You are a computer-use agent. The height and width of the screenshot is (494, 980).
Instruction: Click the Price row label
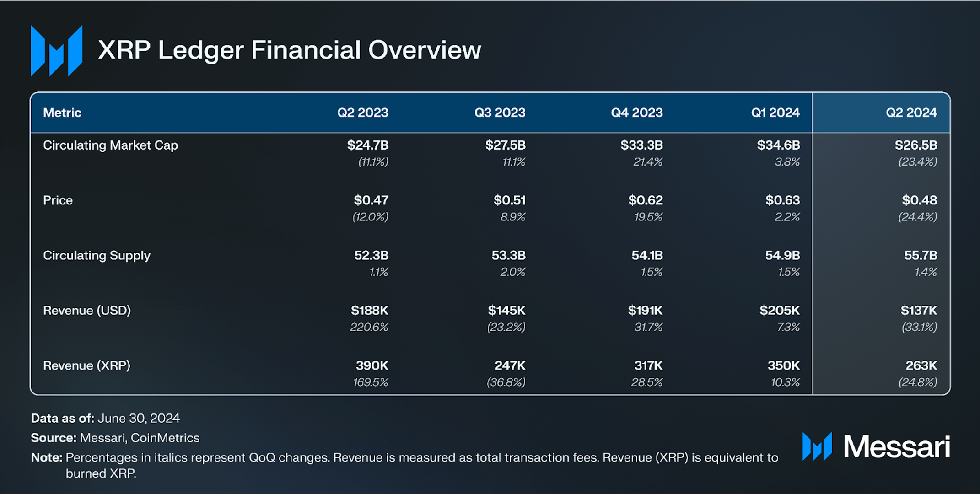click(58, 200)
